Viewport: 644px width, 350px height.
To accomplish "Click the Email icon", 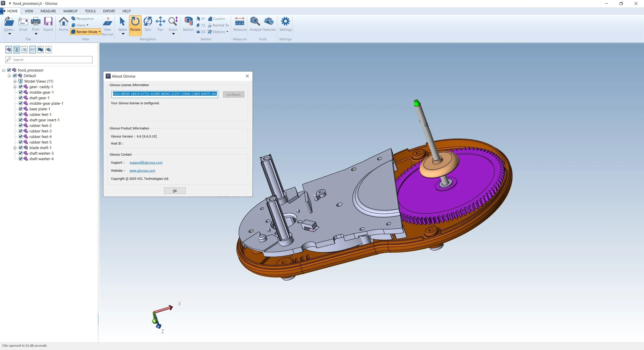I will pyautogui.click(x=23, y=22).
